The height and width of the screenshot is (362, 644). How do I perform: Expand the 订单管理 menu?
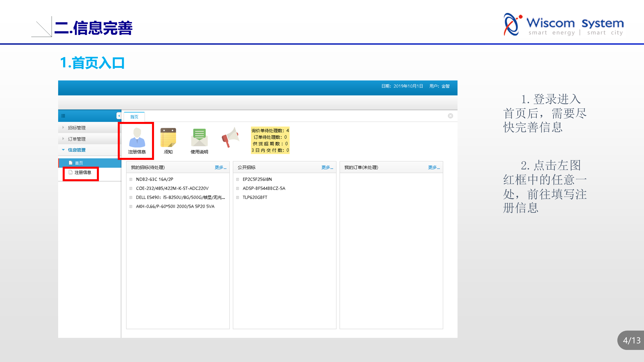[x=77, y=139]
